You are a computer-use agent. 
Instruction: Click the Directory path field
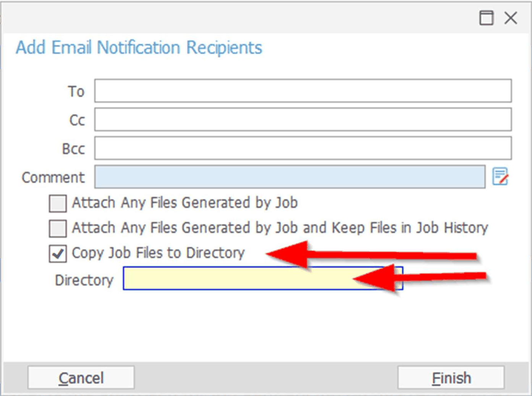pos(263,278)
